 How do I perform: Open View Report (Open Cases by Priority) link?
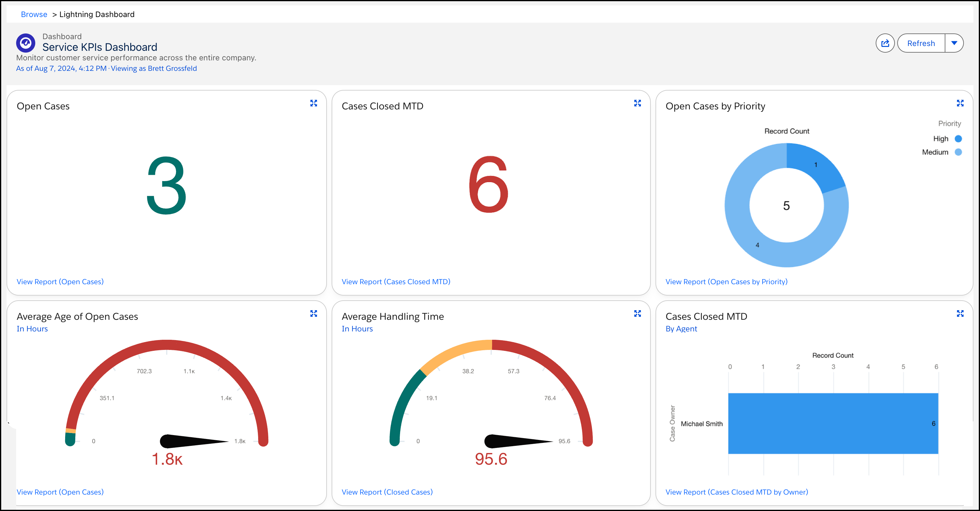(727, 281)
